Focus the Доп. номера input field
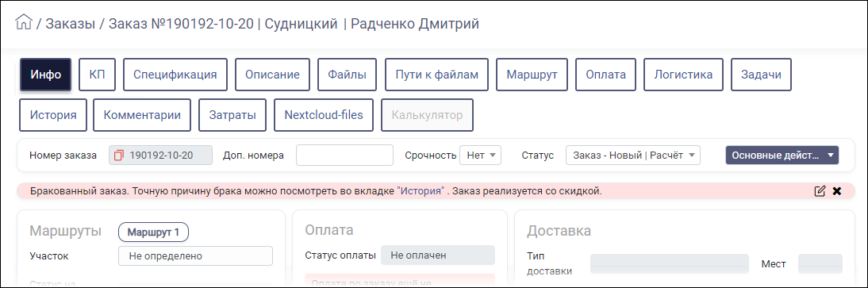Image resolution: width=868 pixels, height=288 pixels. tap(344, 155)
